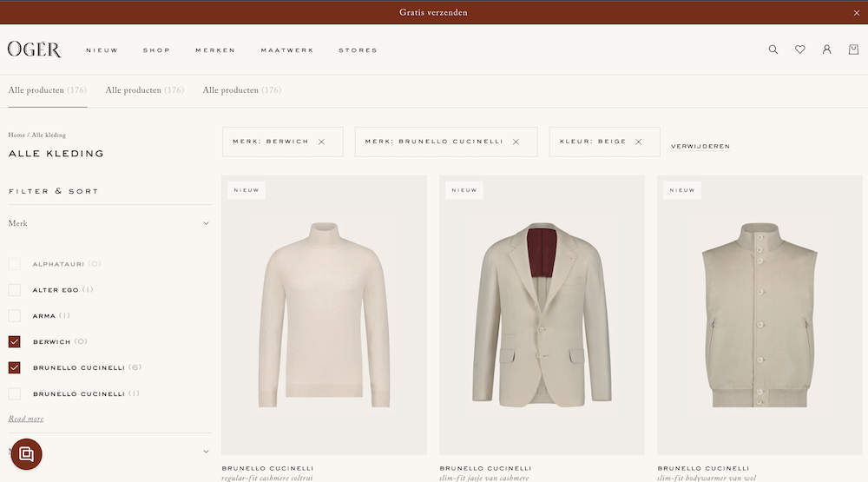Check the Alter Ego brand checkbox
The height and width of the screenshot is (482, 868).
(x=15, y=290)
